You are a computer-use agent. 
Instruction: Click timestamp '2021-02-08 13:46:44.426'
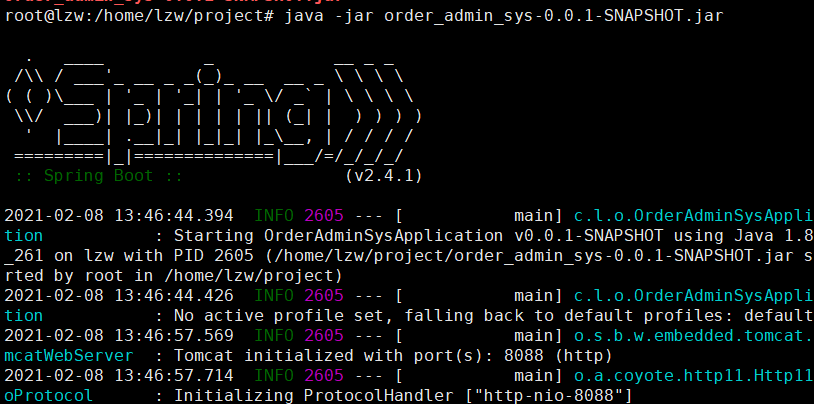point(119,295)
